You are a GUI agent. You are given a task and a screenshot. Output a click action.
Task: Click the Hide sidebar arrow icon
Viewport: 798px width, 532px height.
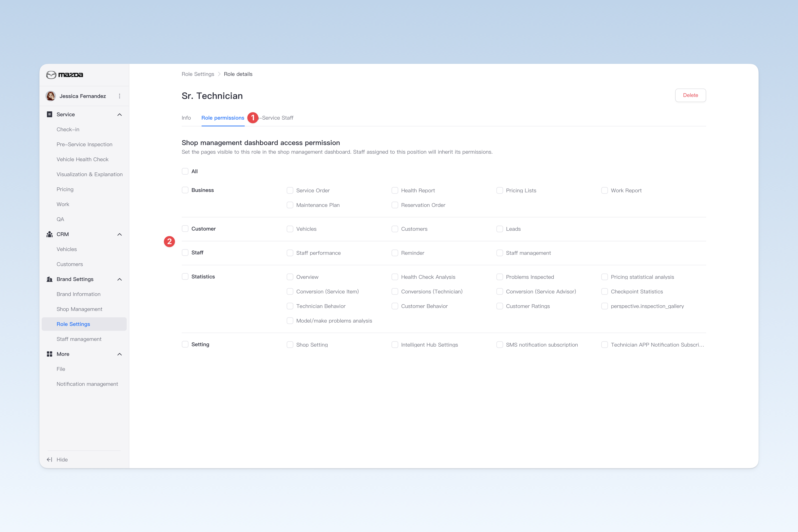(49, 459)
